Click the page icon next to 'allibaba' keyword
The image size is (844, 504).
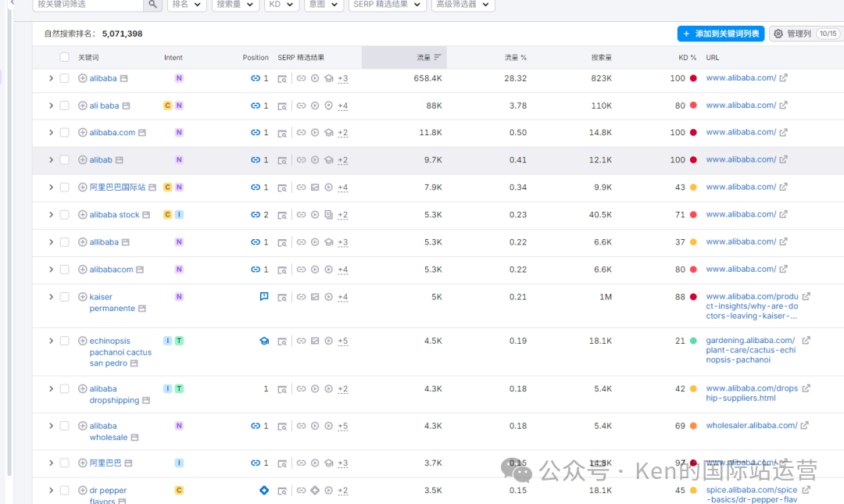click(x=125, y=242)
